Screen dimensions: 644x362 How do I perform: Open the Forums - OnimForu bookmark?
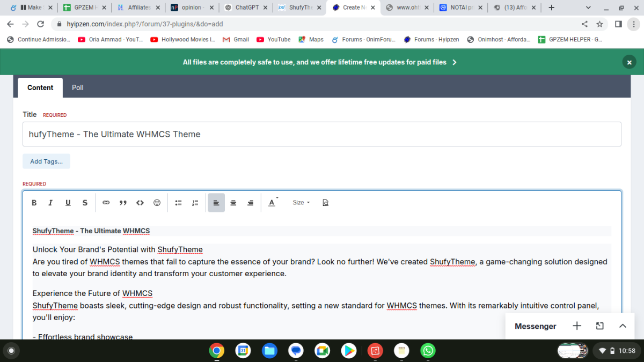click(364, 39)
